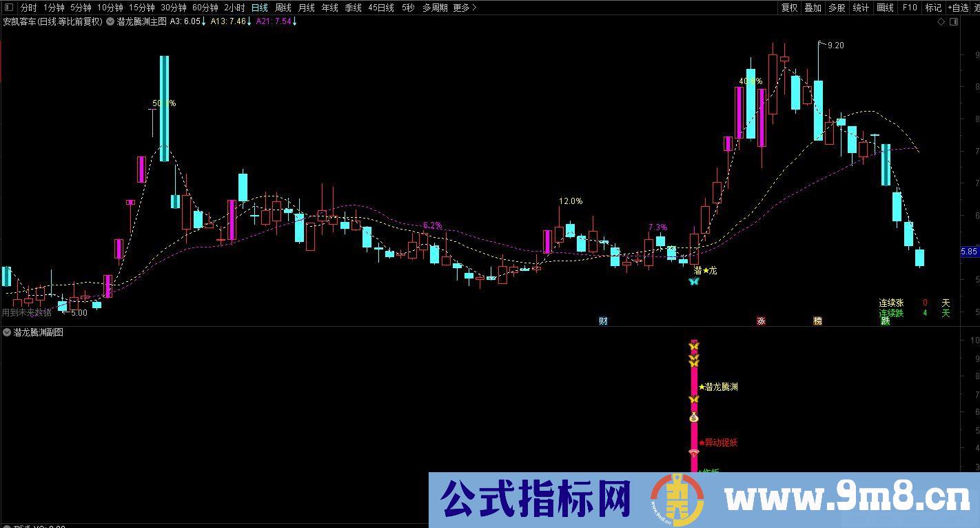This screenshot has width=980, height=528.
Task: Click the cyan butterfly signal under 潜★龙
Action: [x=694, y=281]
